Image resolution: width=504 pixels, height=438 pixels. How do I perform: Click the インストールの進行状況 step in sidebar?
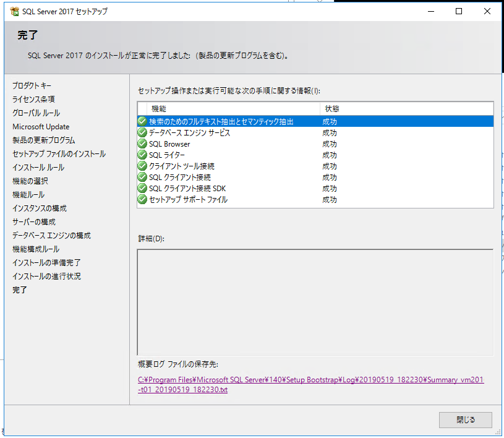[46, 277]
